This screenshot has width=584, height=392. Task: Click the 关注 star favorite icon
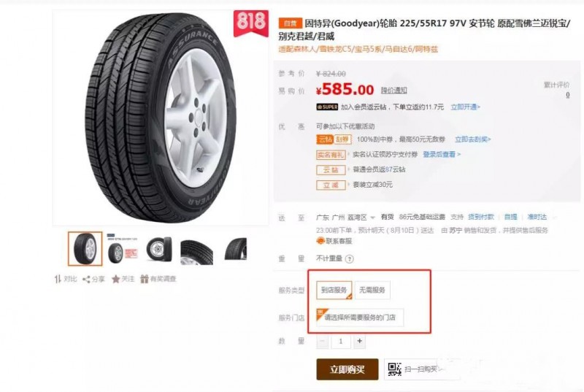point(116,279)
